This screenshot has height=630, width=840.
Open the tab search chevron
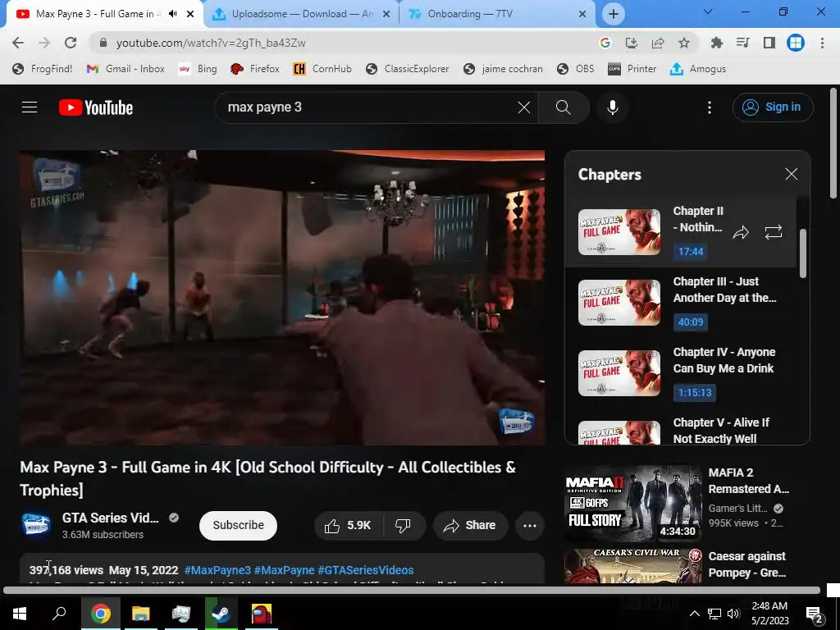tap(708, 11)
